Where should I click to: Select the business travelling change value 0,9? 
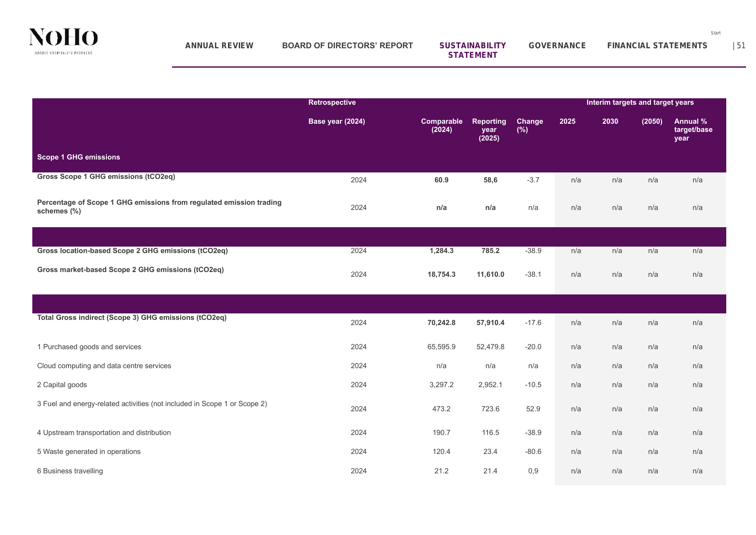pyautogui.click(x=533, y=471)
